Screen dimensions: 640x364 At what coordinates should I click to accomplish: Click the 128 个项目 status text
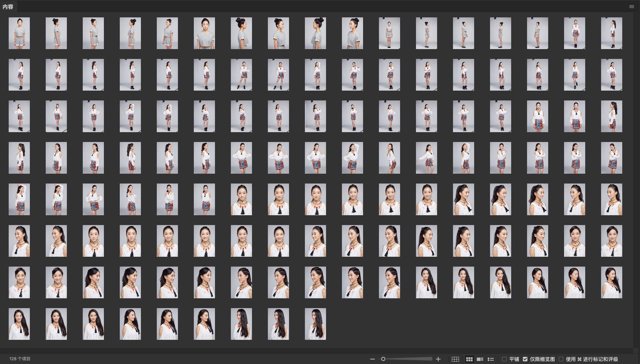click(x=20, y=359)
